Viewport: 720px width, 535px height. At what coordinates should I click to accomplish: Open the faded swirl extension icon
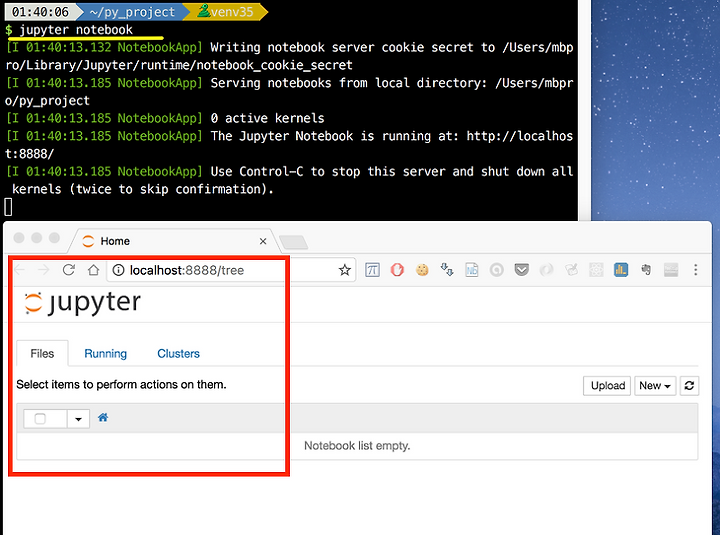point(546,270)
